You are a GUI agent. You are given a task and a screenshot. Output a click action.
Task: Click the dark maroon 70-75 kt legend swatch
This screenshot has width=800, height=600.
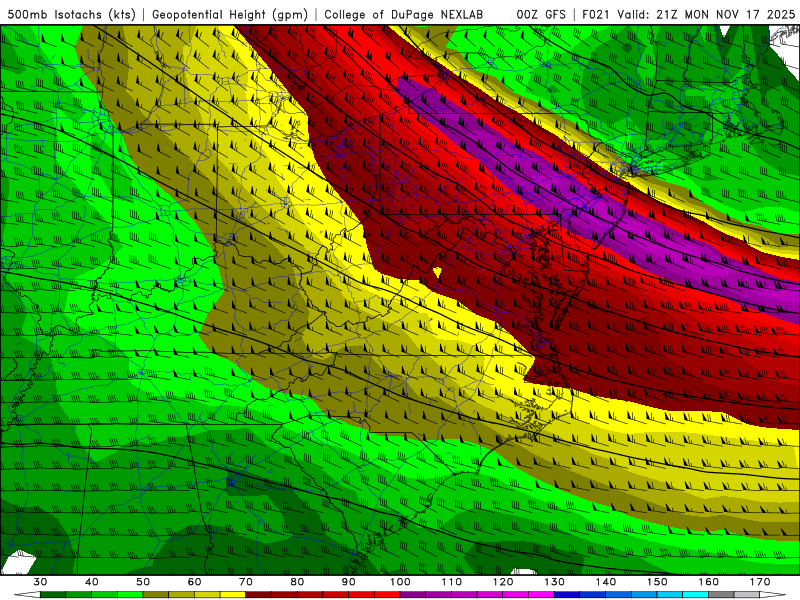(x=259, y=595)
